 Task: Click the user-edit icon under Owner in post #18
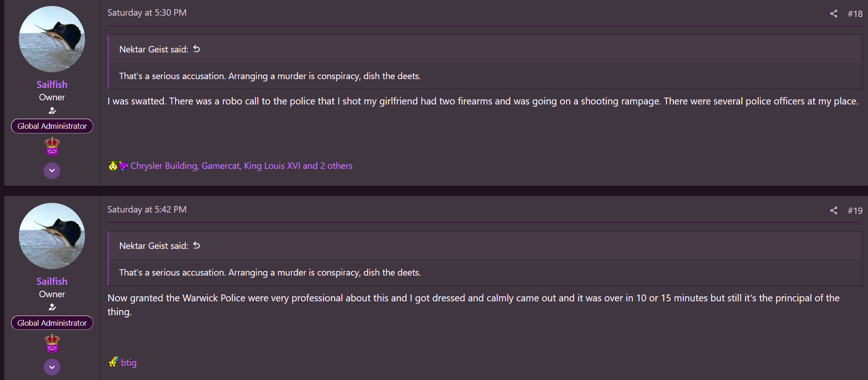pos(52,110)
